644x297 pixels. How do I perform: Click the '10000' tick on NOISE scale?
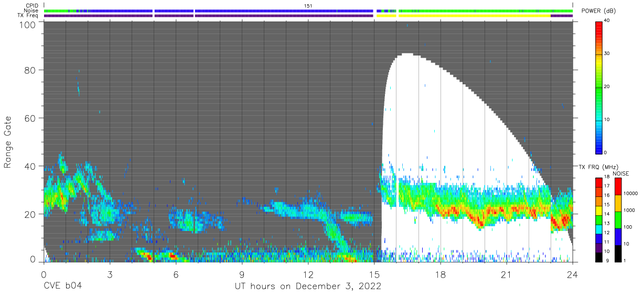click(631, 194)
